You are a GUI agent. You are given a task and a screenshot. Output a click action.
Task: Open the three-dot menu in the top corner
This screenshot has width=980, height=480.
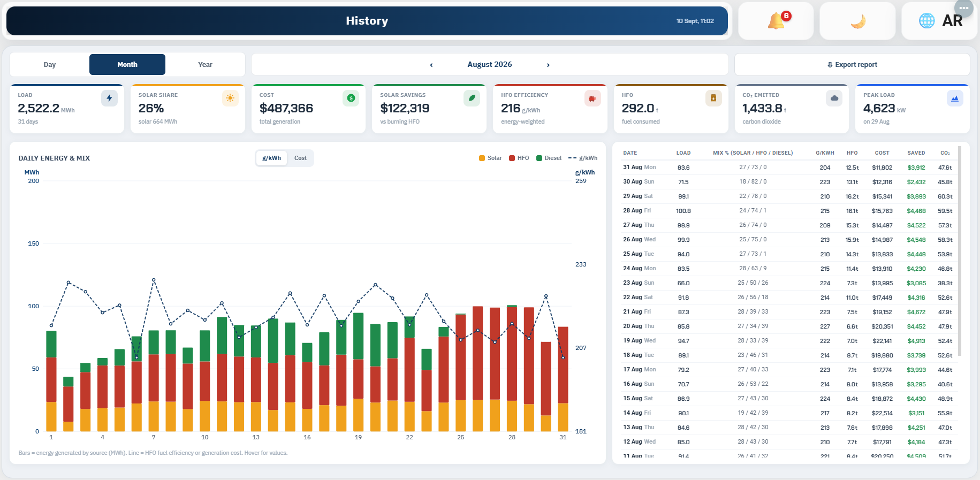coord(964,8)
